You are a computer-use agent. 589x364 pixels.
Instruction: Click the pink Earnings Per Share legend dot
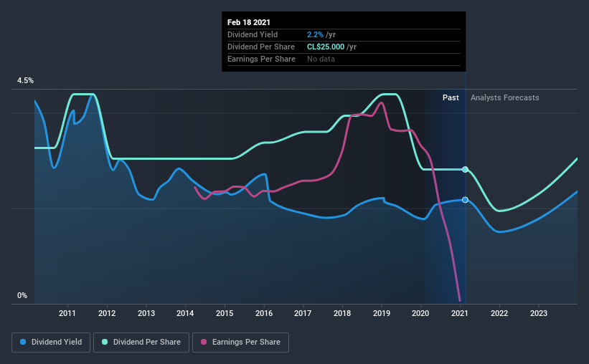204,342
